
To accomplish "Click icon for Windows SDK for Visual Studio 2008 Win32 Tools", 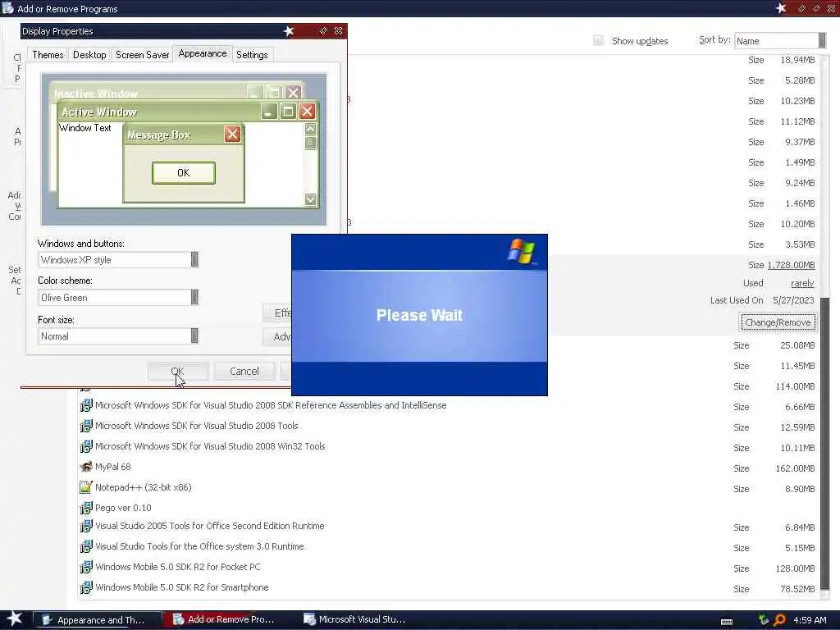I will [x=85, y=446].
